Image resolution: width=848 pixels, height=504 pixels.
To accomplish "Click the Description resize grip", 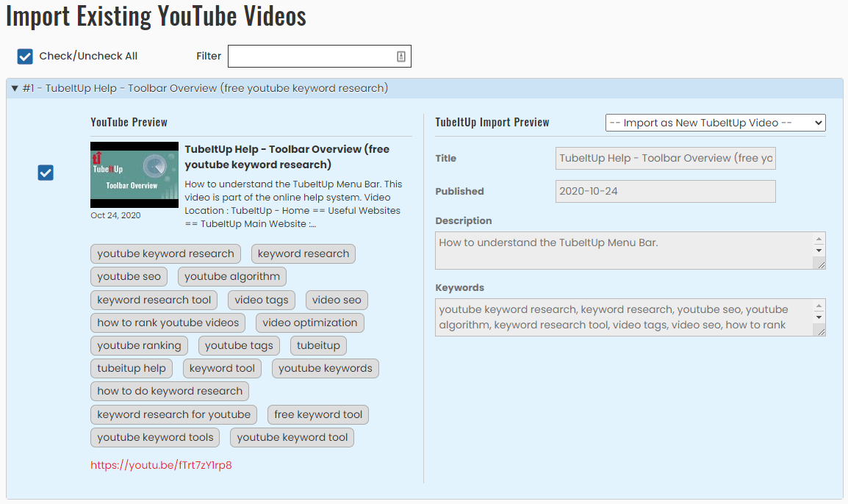I will click(821, 264).
